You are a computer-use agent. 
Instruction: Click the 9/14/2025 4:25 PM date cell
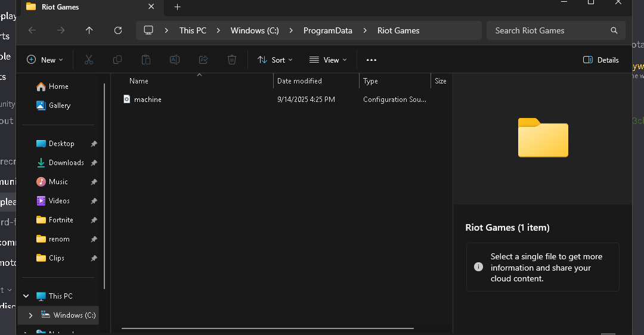tap(306, 100)
